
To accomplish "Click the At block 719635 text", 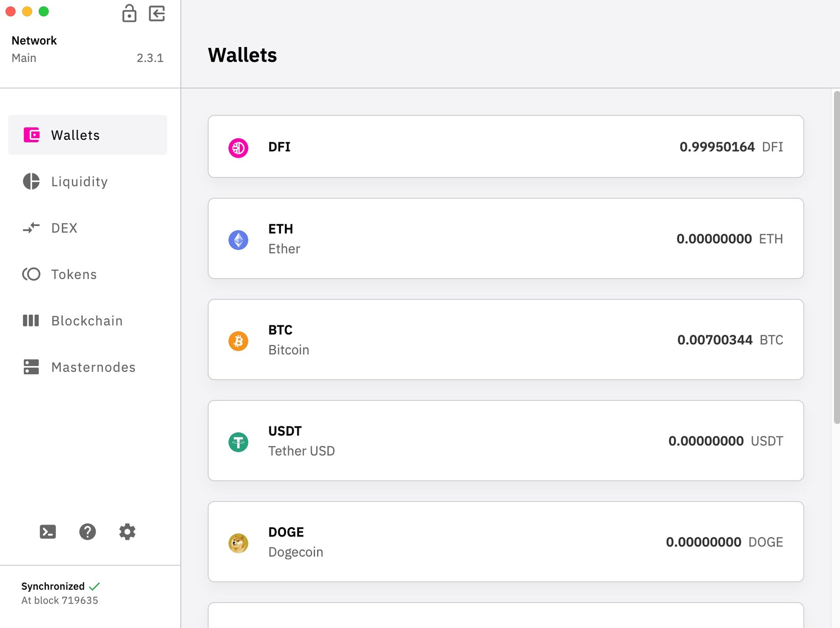I will pyautogui.click(x=60, y=600).
